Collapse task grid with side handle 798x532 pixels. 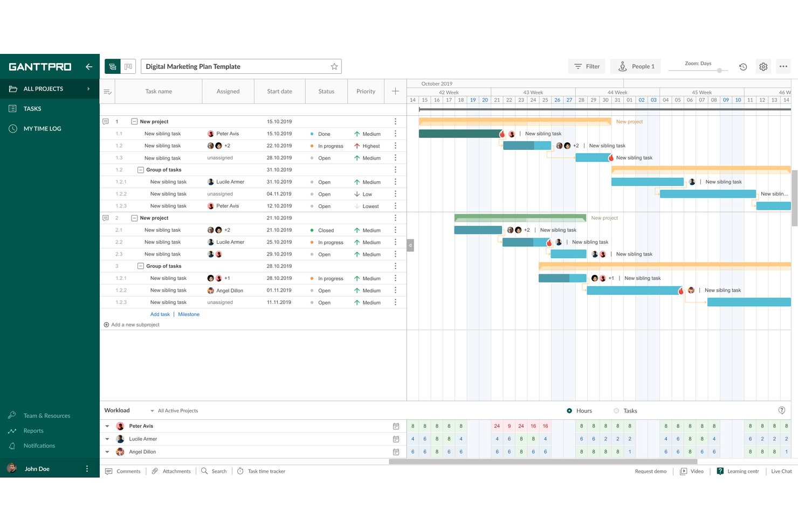pos(410,245)
